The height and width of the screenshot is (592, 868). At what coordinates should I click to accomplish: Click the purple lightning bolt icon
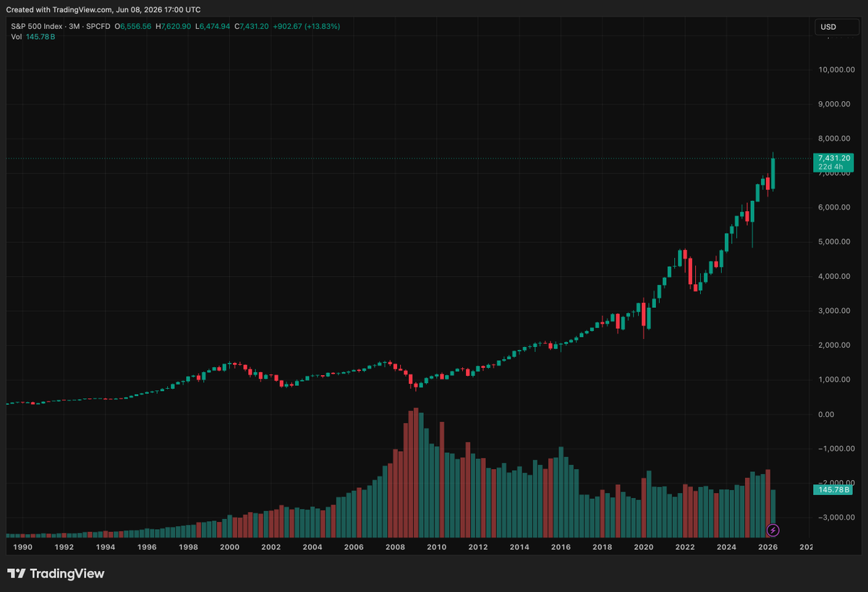(x=773, y=530)
